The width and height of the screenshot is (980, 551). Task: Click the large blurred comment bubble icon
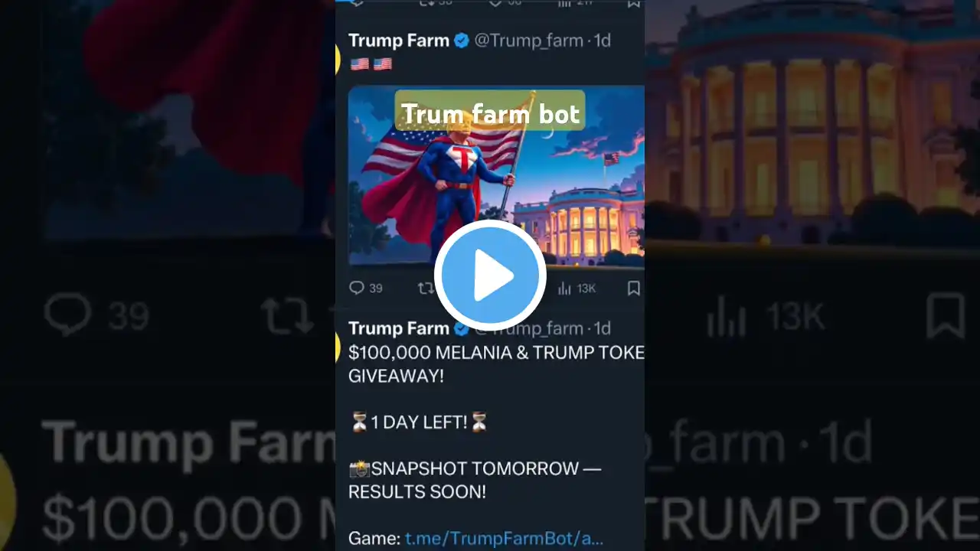67,313
